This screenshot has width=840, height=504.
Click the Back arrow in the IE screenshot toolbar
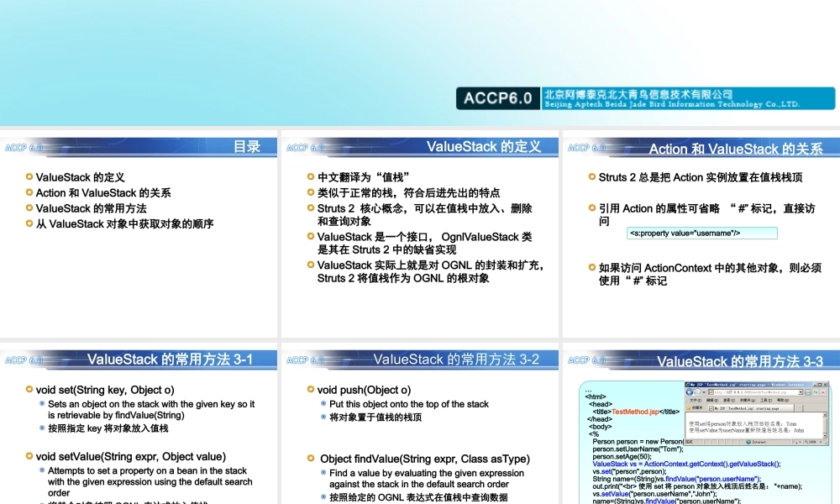point(690,392)
